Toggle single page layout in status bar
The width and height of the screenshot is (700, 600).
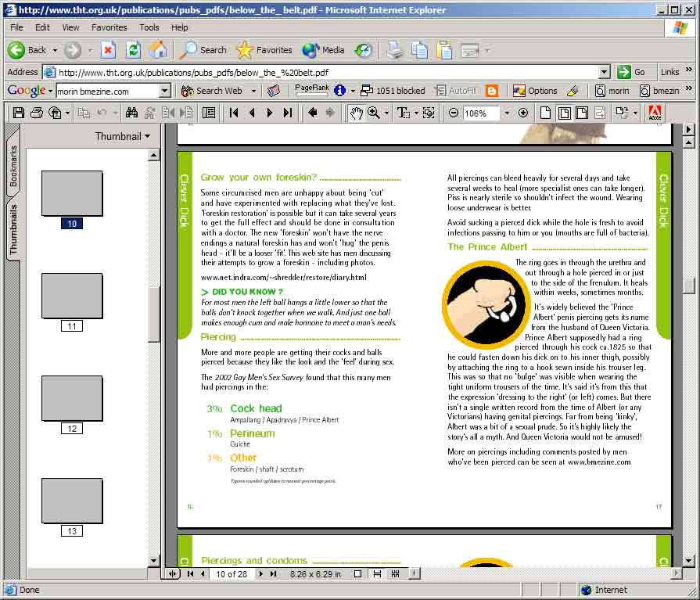[x=357, y=574]
